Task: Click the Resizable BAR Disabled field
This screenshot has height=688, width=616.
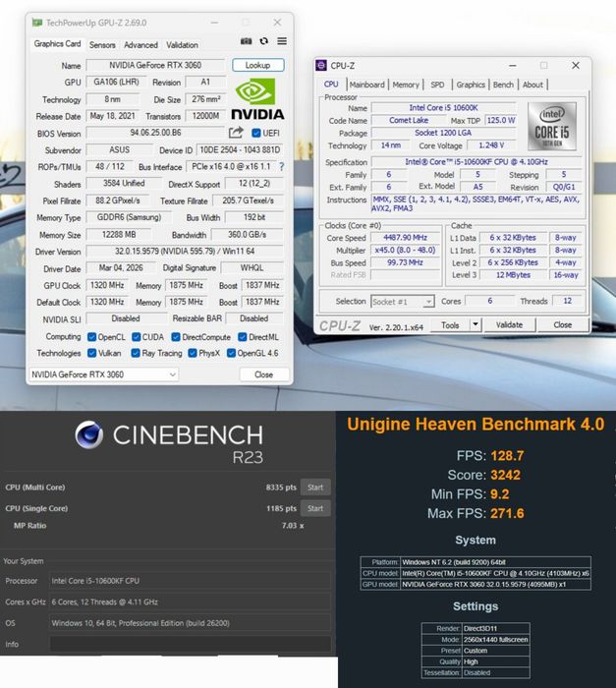Action: [x=254, y=318]
